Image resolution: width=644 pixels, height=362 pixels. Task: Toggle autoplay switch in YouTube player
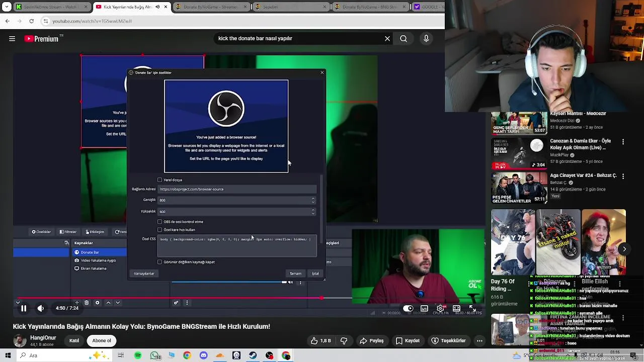408,308
